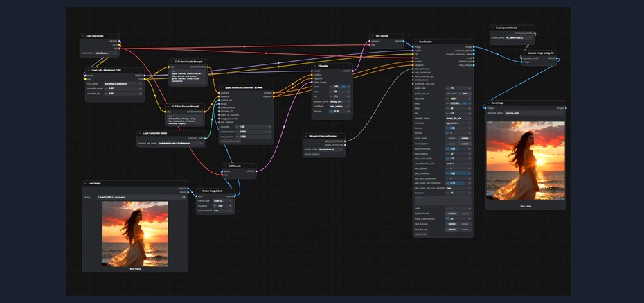Toggle KSampler seed control button
This screenshot has width=644, height=303.
(x=343, y=87)
